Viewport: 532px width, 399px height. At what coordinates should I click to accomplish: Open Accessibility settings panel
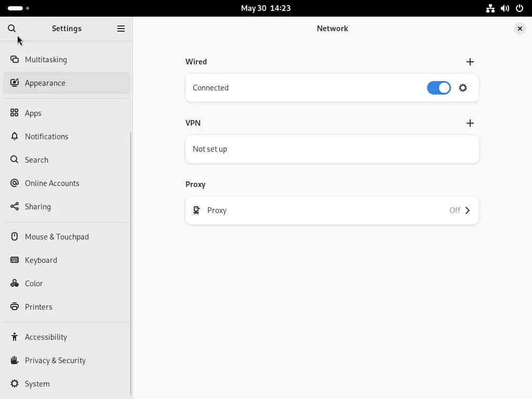[66, 337]
